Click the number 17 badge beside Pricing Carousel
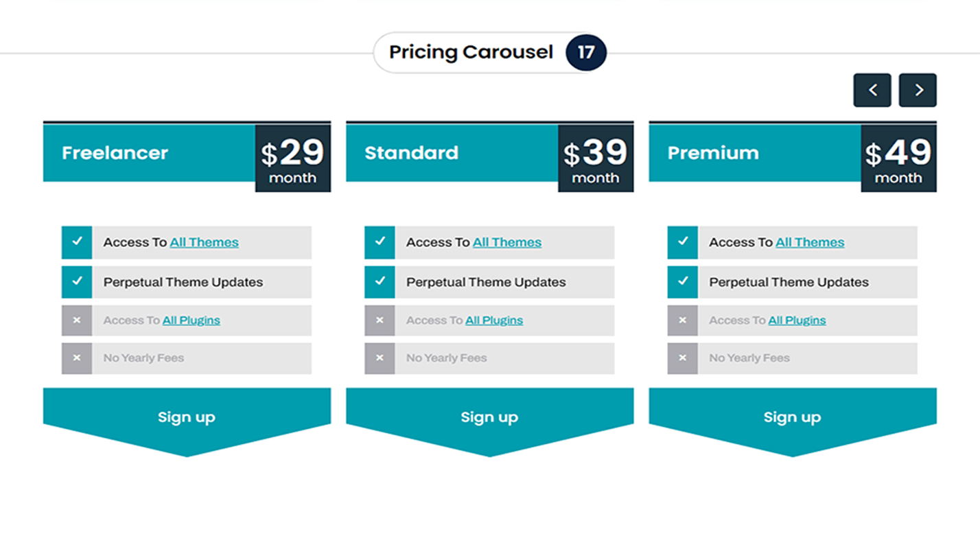 [586, 53]
